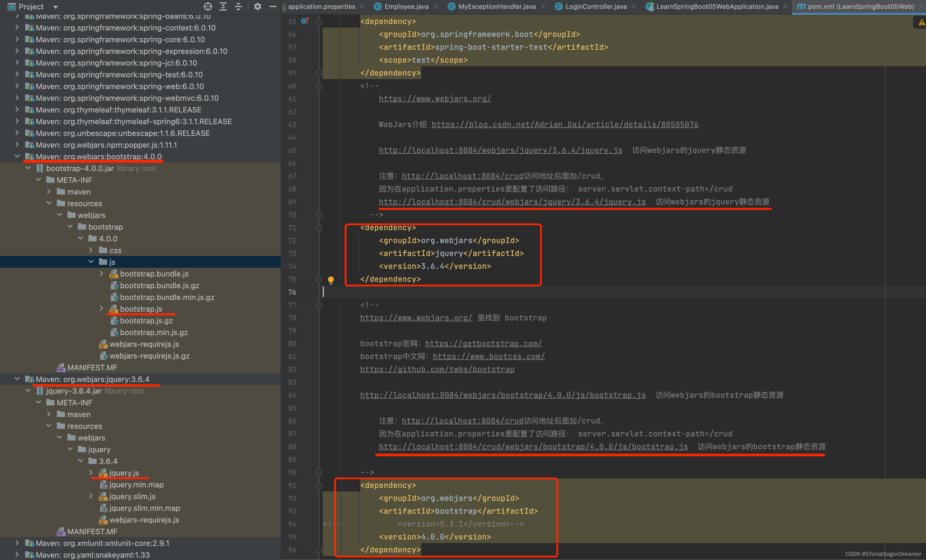
Task: Select Maven: org.thymeleaf:thymeleaf:3.1.1.RELEASE entry
Action: tap(118, 110)
